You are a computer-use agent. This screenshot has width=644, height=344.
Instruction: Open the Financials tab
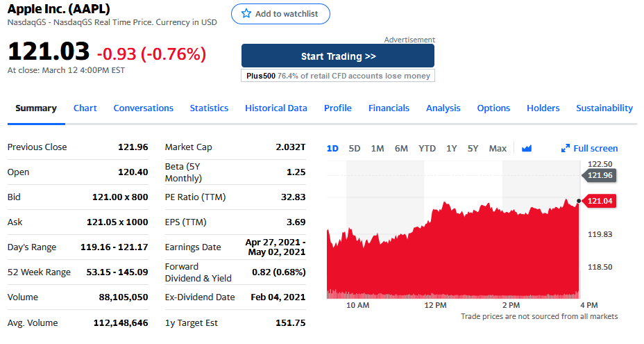click(x=389, y=108)
